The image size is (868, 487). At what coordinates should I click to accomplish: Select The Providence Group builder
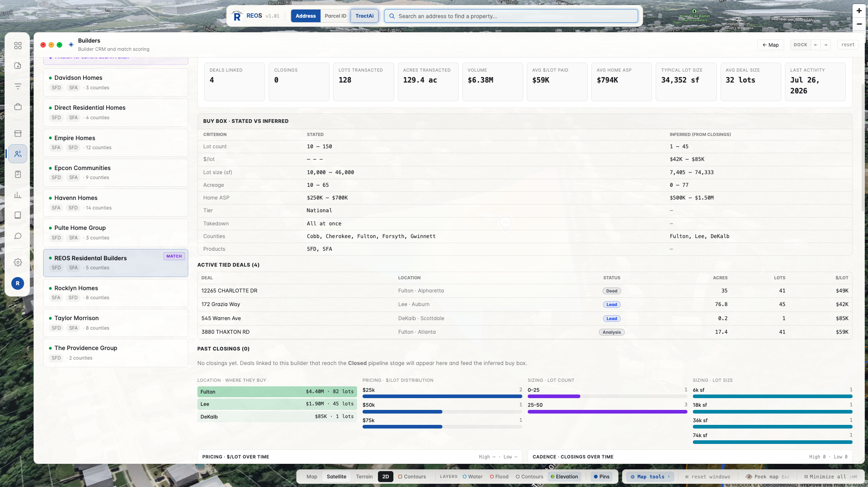tap(116, 353)
